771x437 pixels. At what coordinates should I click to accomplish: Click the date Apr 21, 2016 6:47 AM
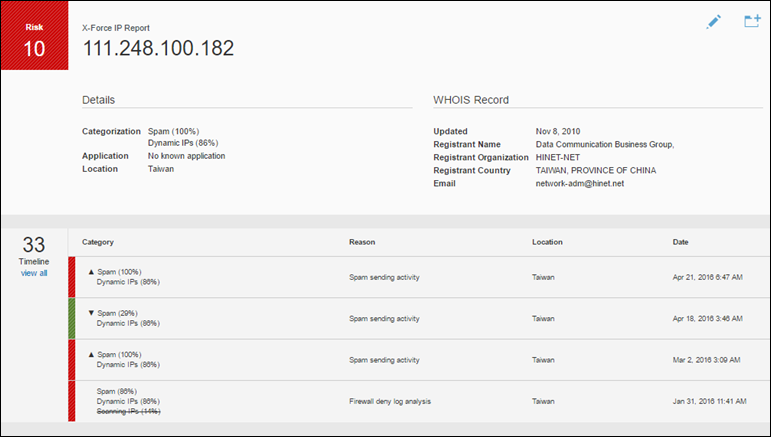coord(708,277)
